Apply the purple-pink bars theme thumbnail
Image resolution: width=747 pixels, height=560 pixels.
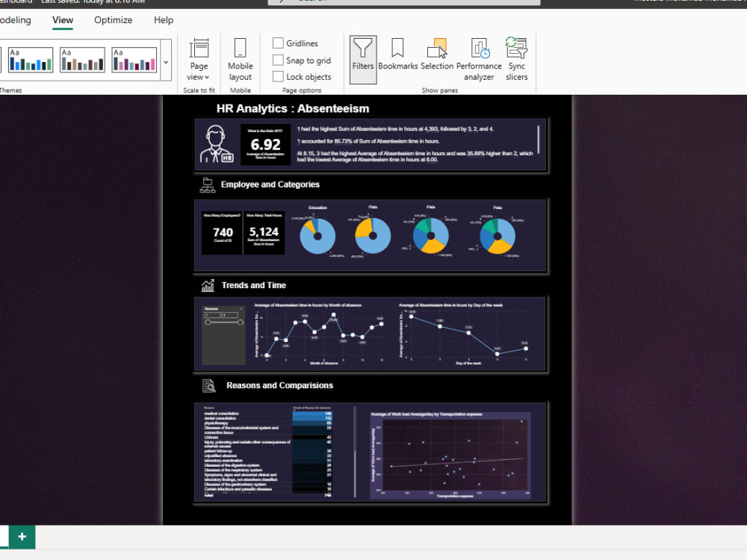(x=134, y=60)
